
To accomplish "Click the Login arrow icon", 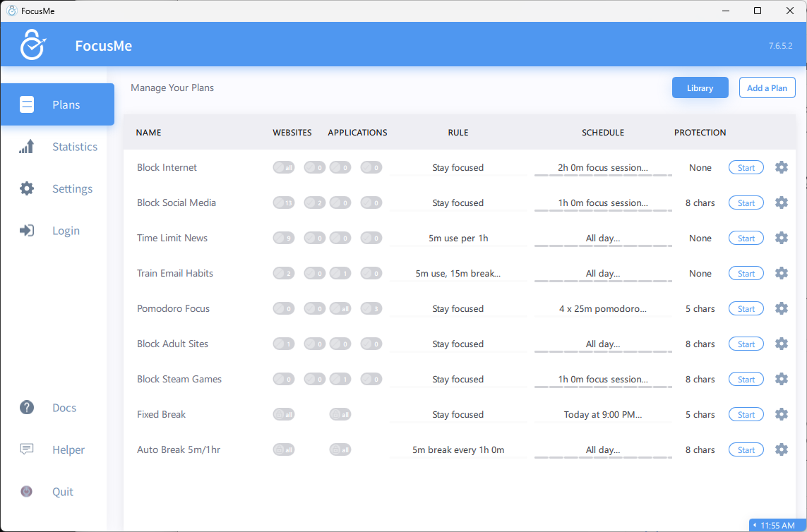I will point(27,231).
